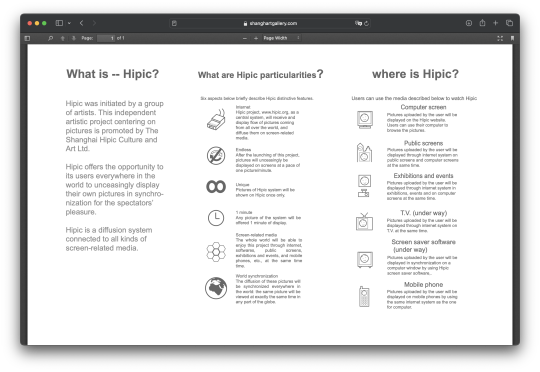Click 'Users can use the media described' line
Viewport: 540px width, 372px height.
(x=414, y=98)
